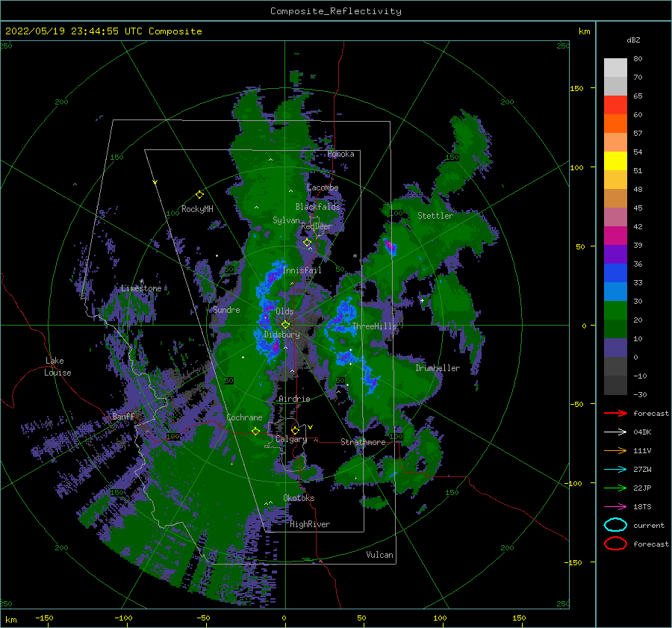
Task: Click the Sundre city label
Action: pyautogui.click(x=226, y=309)
